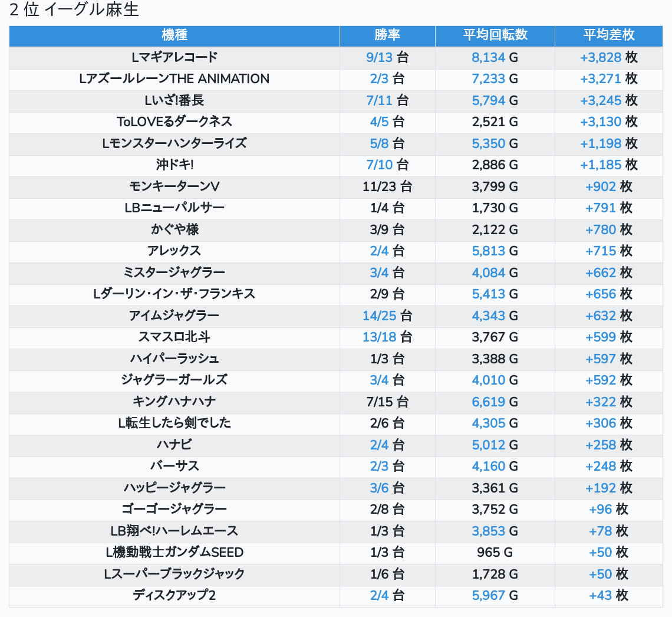Select the Lモンスターハンターライズ cell
Screen dimensions: 672x617
(x=174, y=143)
